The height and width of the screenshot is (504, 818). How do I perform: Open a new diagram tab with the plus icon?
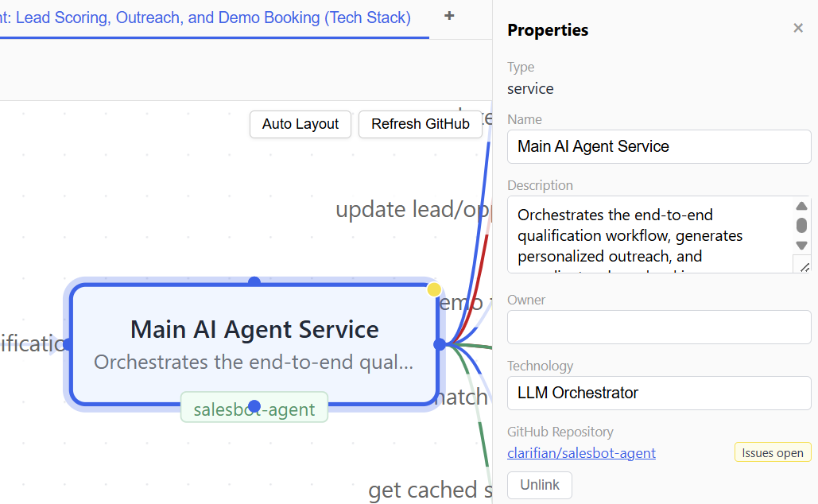449,16
